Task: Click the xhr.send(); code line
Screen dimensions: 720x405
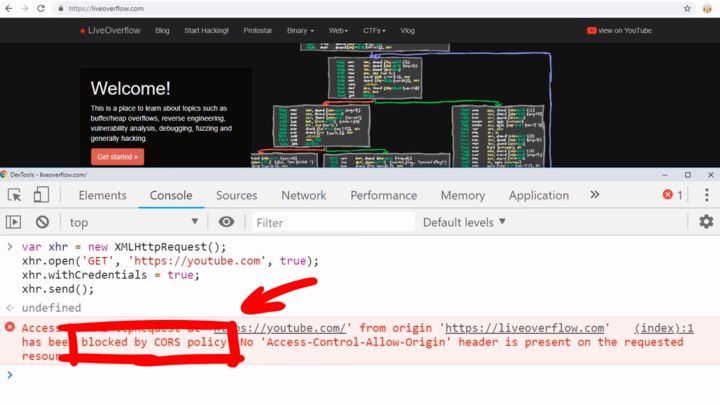Action: click(x=58, y=289)
